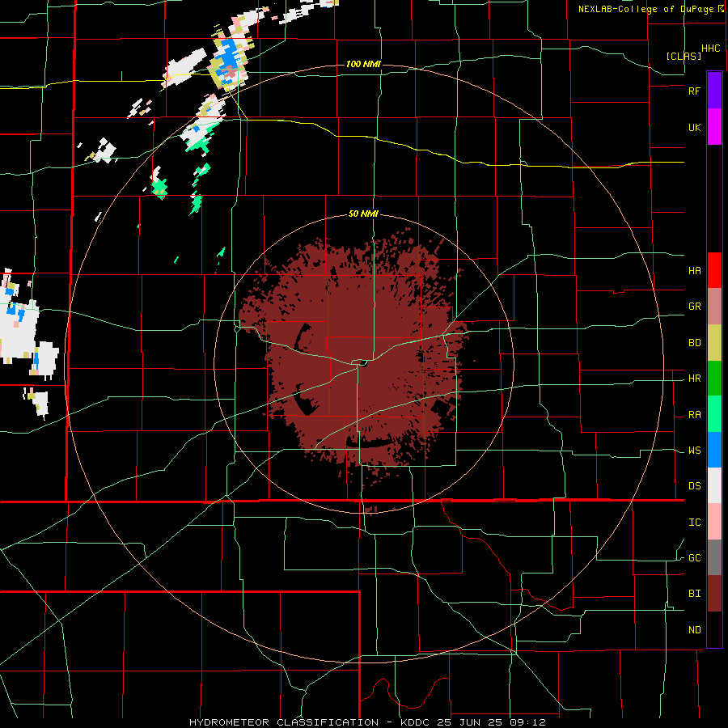Click the UK magenta legend swatch
728x728 pixels.
pos(714,127)
